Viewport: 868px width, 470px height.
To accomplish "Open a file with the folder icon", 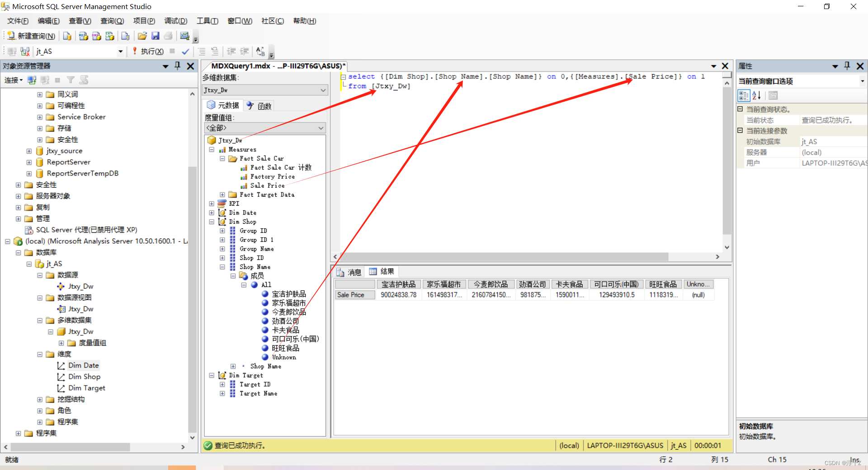I will 142,36.
